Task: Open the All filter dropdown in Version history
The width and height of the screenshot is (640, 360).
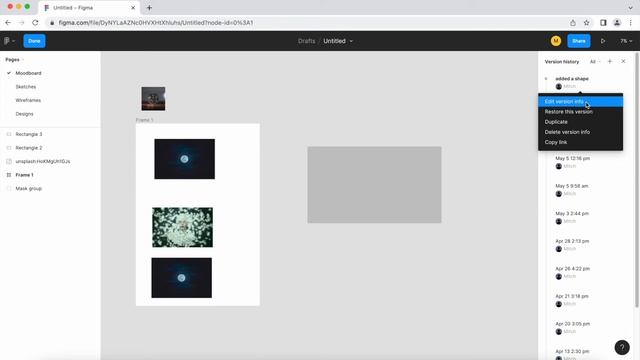Action: point(595,62)
